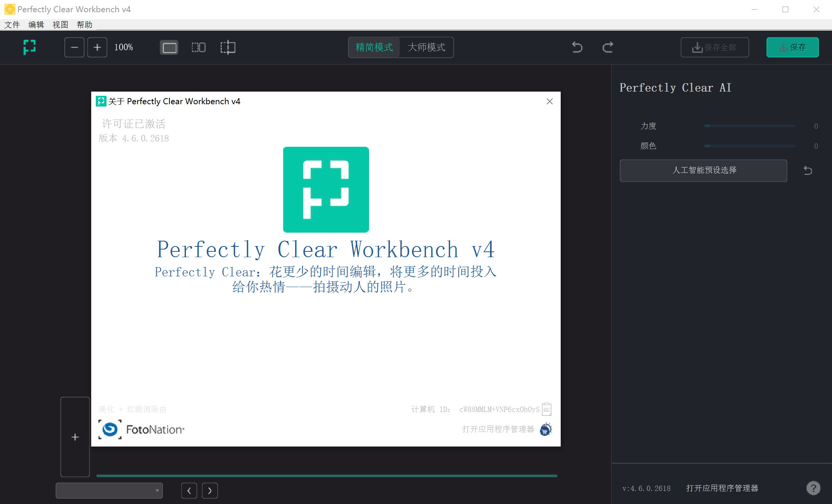Adjust the 力度 slider
Screen dimensions: 832x504
(x=750, y=126)
